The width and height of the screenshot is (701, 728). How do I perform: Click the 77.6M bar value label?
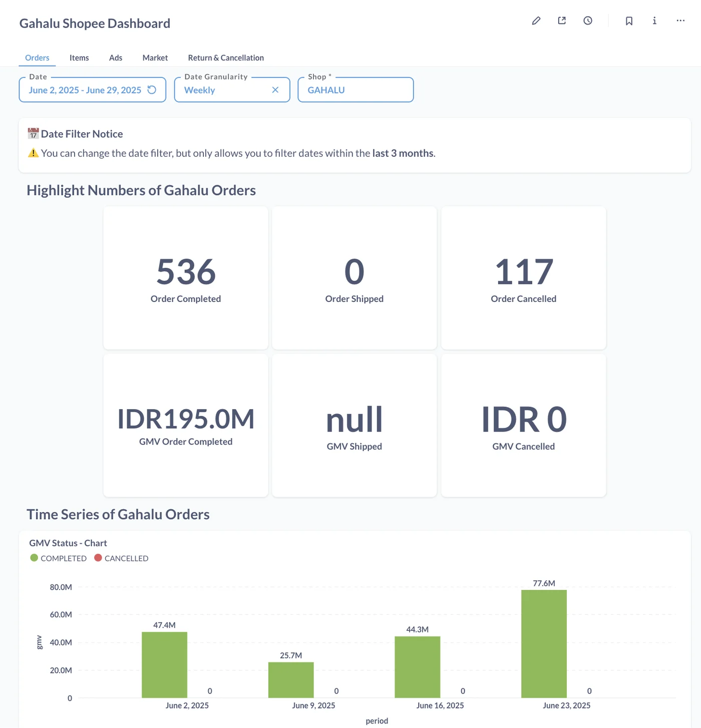click(544, 583)
